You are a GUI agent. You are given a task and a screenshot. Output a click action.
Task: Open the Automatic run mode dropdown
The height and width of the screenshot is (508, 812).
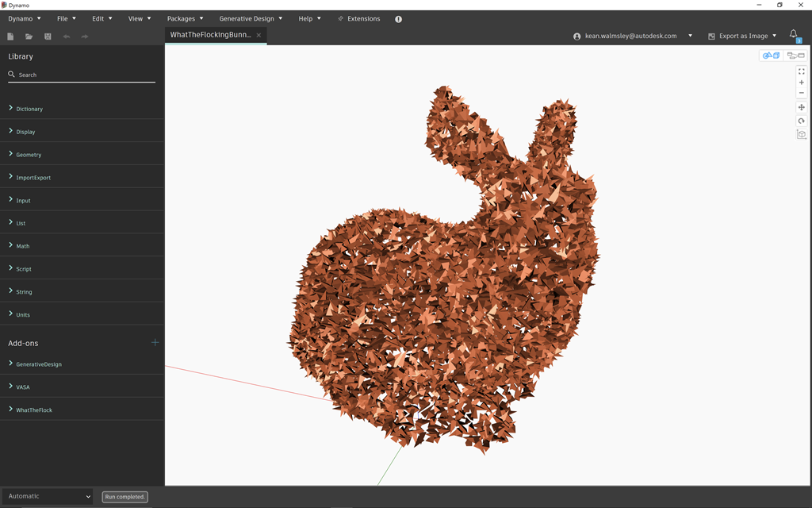point(48,496)
